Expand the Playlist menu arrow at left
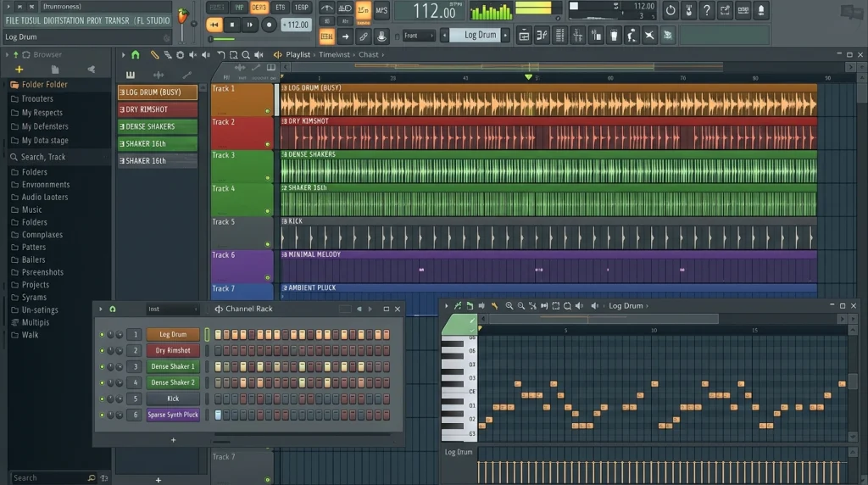 tap(124, 55)
